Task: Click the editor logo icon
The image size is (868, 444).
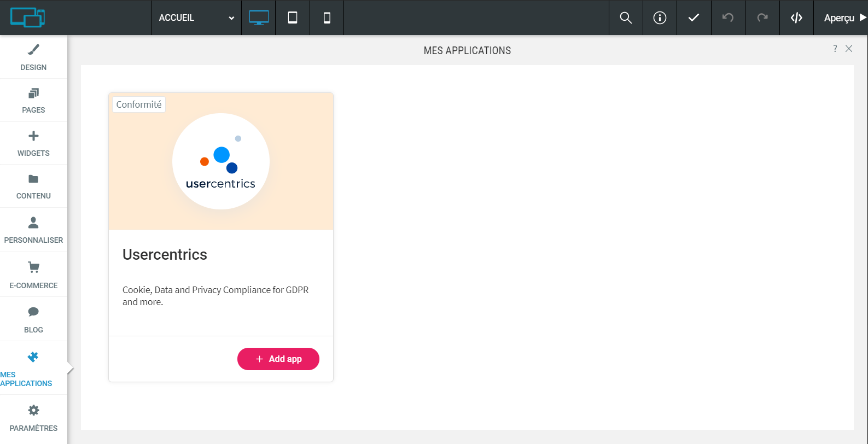Action: (27, 17)
